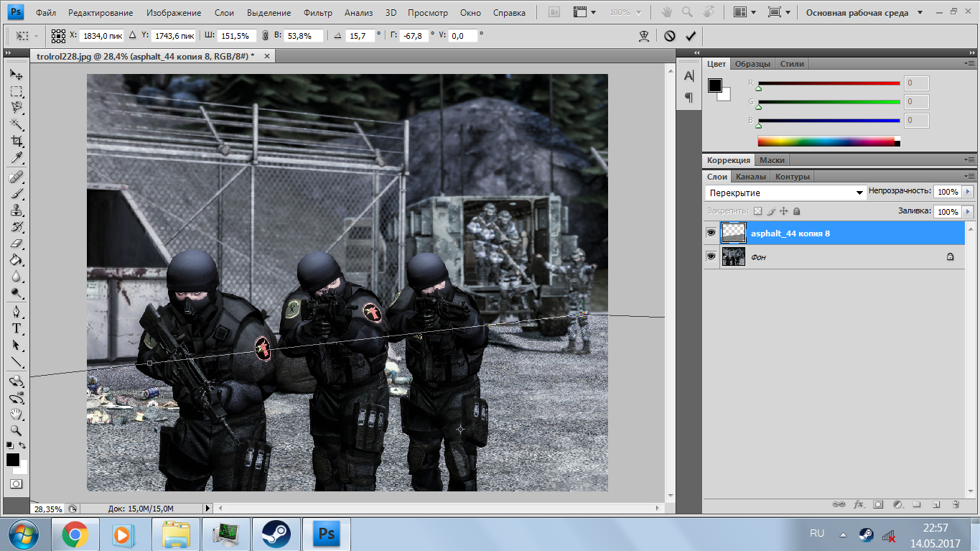This screenshot has height=551, width=980.
Task: Create a new layer group folder
Action: [x=917, y=505]
